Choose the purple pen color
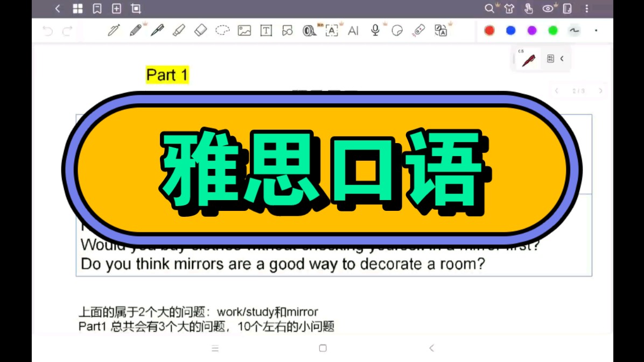This screenshot has height=362, width=644. pos(532,30)
